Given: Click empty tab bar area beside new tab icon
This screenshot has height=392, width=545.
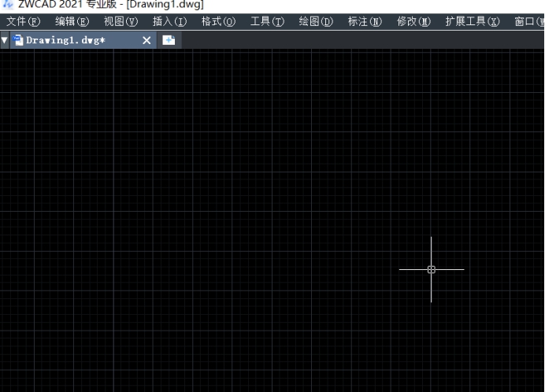Looking at the screenshot, I should point(354,40).
